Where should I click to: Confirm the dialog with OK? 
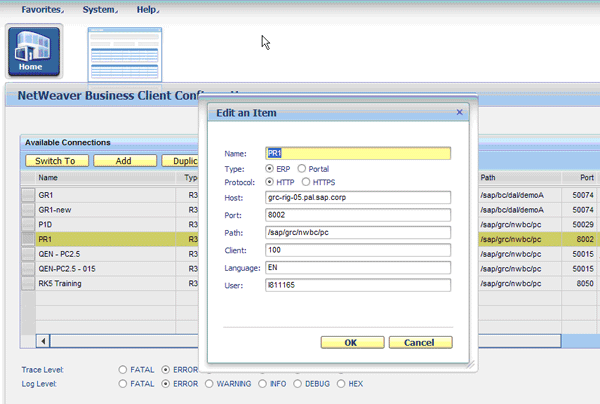tap(352, 342)
